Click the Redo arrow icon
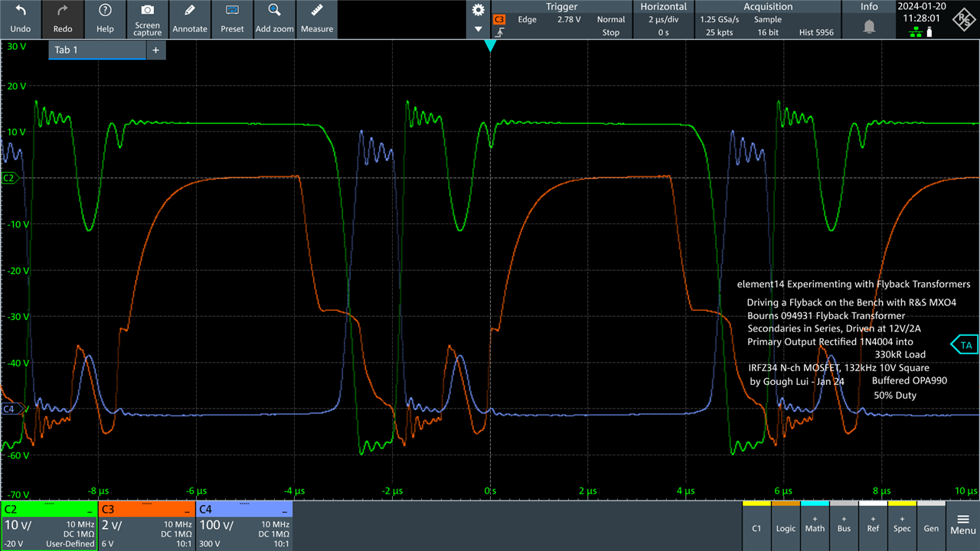 point(63,10)
